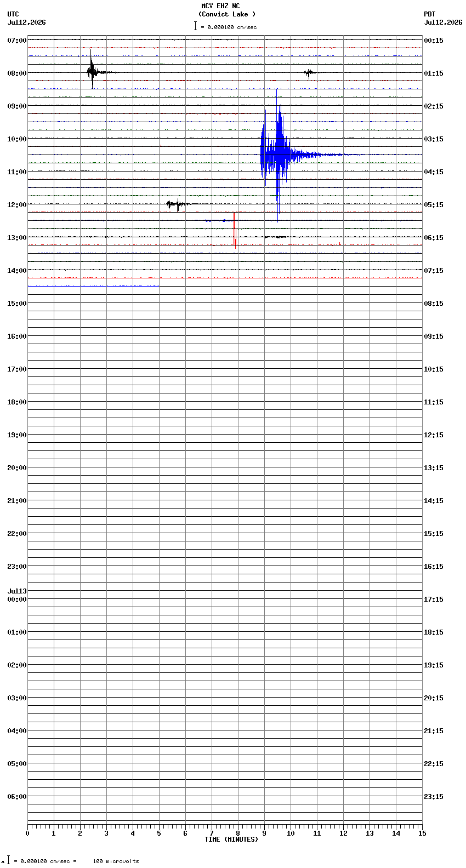Click the PDT header label

[x=429, y=14]
